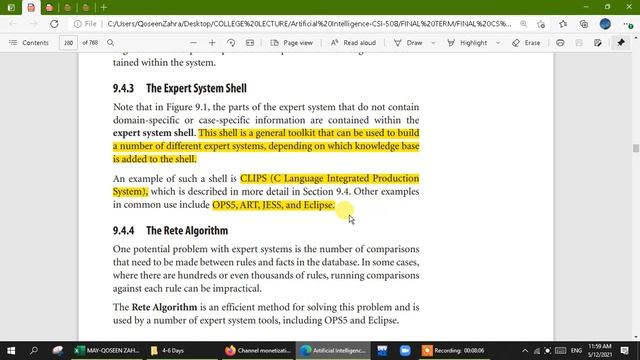The image size is (640, 360).
Task: Click scrollbar down arrow
Action: pos(636,337)
